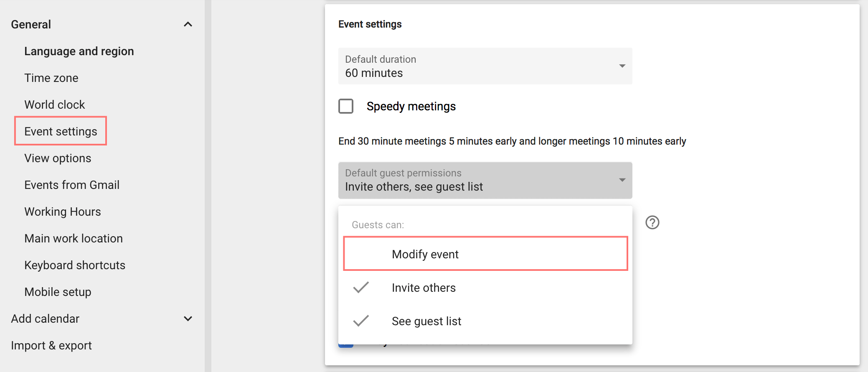Click the help icon beside guest permissions
This screenshot has width=868, height=372.
point(652,222)
